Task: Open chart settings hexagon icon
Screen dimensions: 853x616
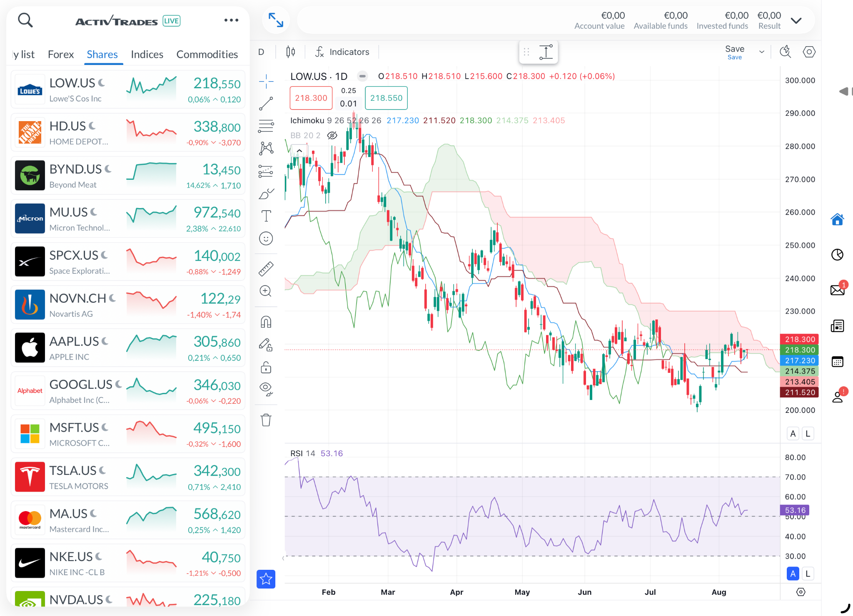Action: pyautogui.click(x=809, y=52)
